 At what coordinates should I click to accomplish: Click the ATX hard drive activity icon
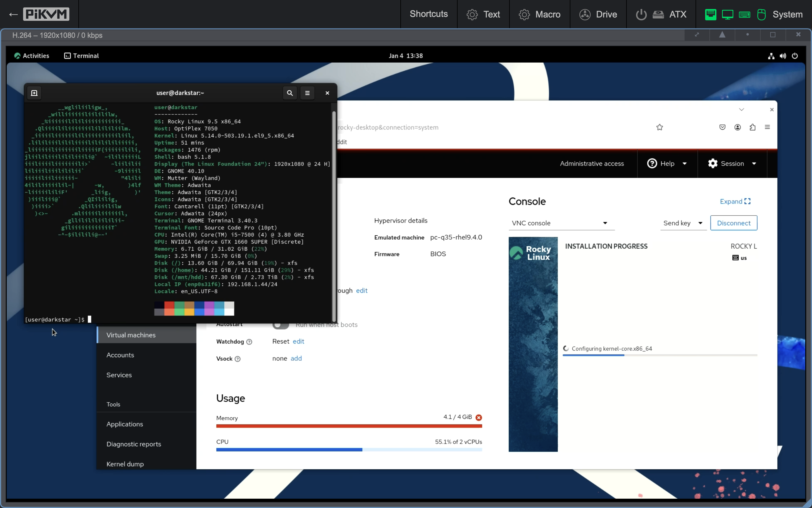pos(658,14)
